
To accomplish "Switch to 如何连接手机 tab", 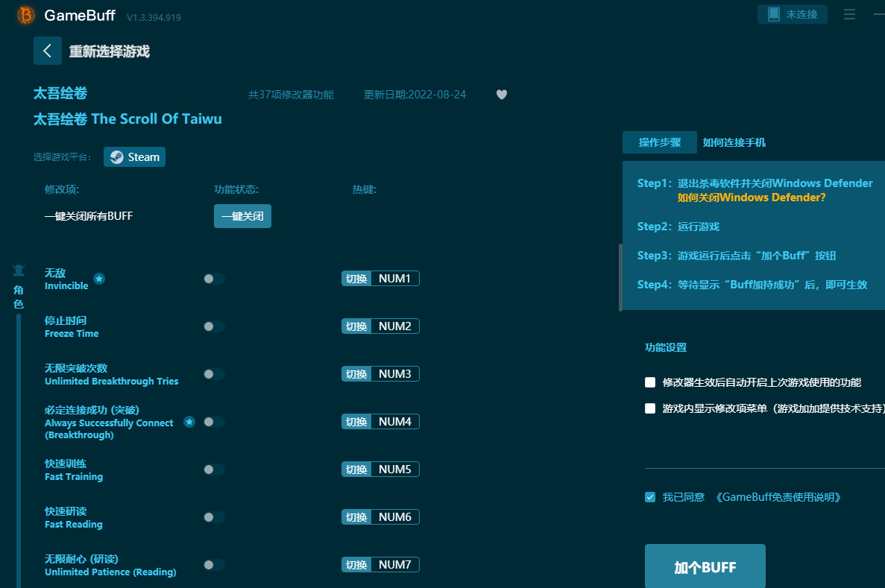I will tap(734, 142).
